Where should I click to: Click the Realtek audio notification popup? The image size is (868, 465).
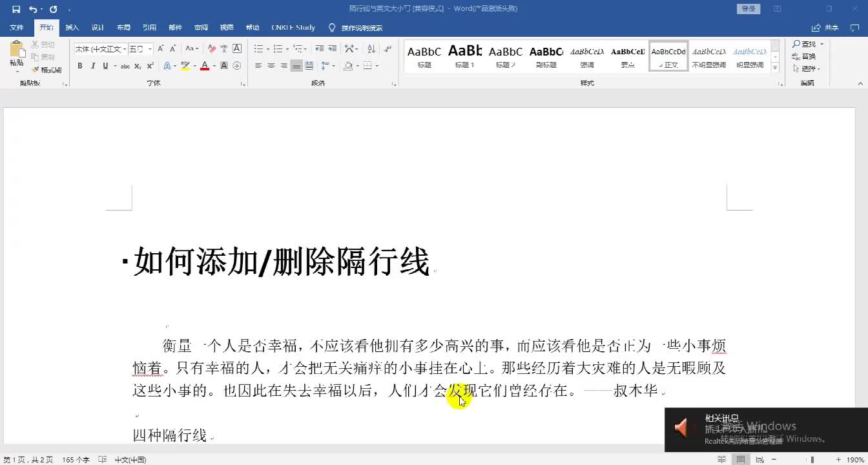pyautogui.click(x=766, y=429)
